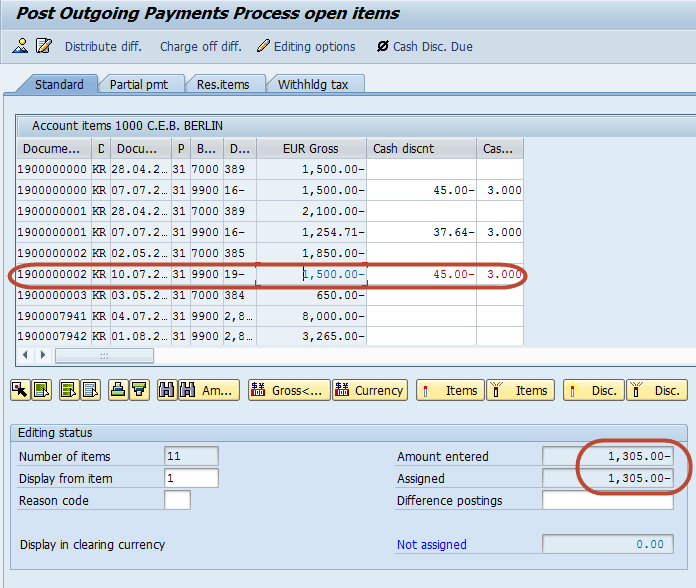Click Distribute diff. button

[x=103, y=46]
